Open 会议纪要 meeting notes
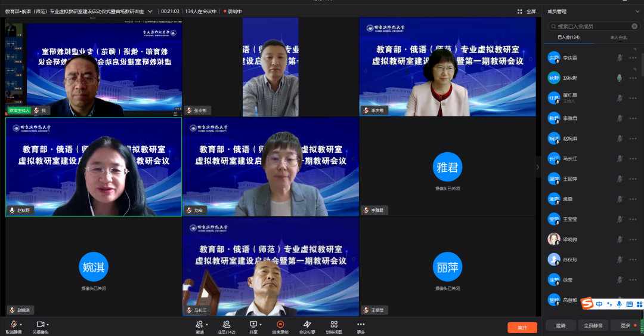The image size is (644, 336). click(x=307, y=324)
